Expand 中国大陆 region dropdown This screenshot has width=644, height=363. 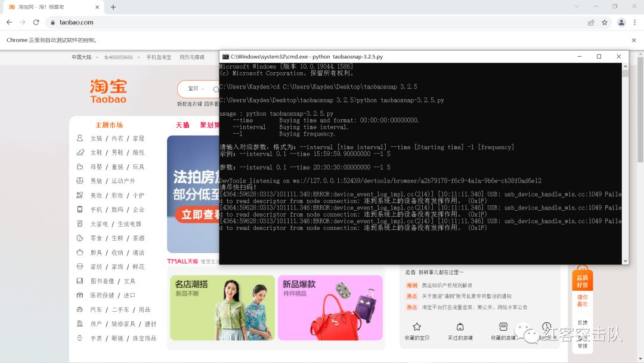[85, 57]
